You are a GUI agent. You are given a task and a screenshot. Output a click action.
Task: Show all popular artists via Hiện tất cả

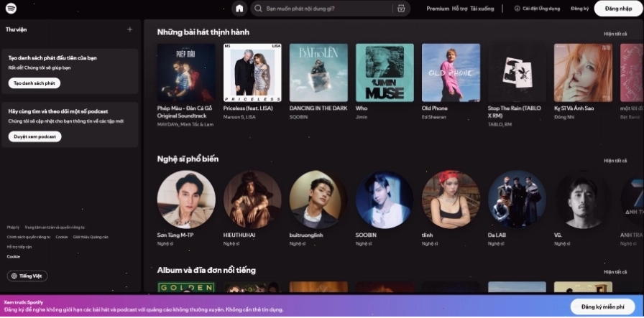[615, 161]
